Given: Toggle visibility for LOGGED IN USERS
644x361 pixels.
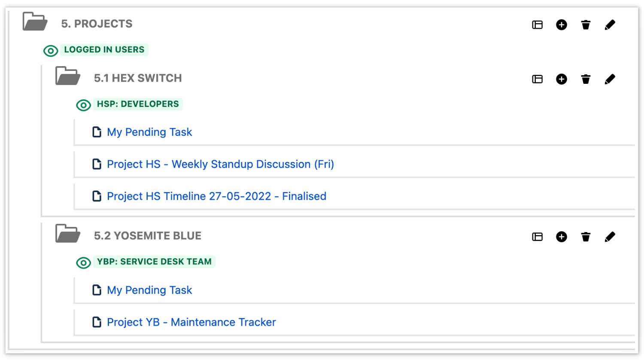Looking at the screenshot, I should 50,51.
